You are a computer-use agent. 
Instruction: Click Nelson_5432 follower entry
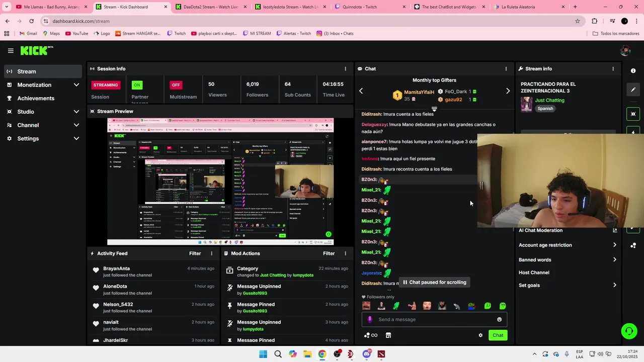[x=118, y=304]
